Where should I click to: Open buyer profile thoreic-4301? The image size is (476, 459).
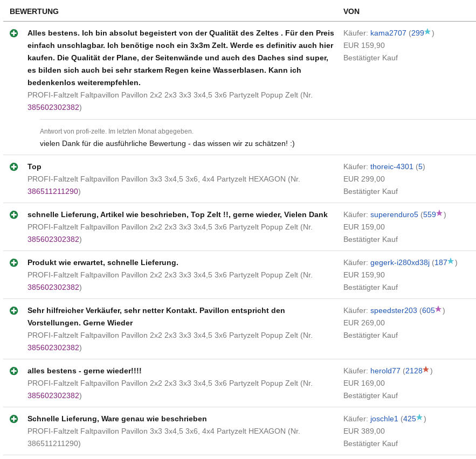pyautogui.click(x=391, y=167)
